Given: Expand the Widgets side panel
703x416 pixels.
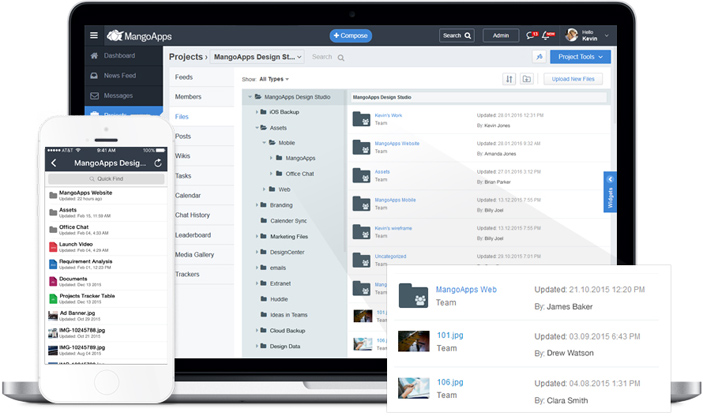Looking at the screenshot, I should coord(610,192).
